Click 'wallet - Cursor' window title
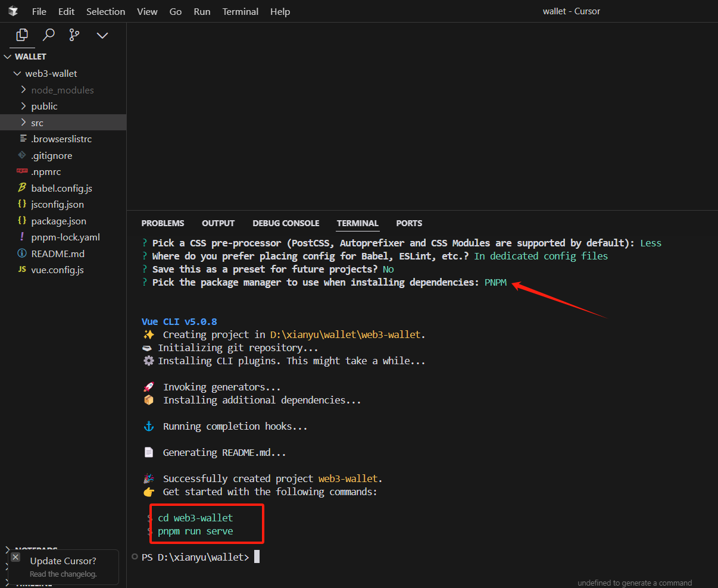 pyautogui.click(x=572, y=11)
